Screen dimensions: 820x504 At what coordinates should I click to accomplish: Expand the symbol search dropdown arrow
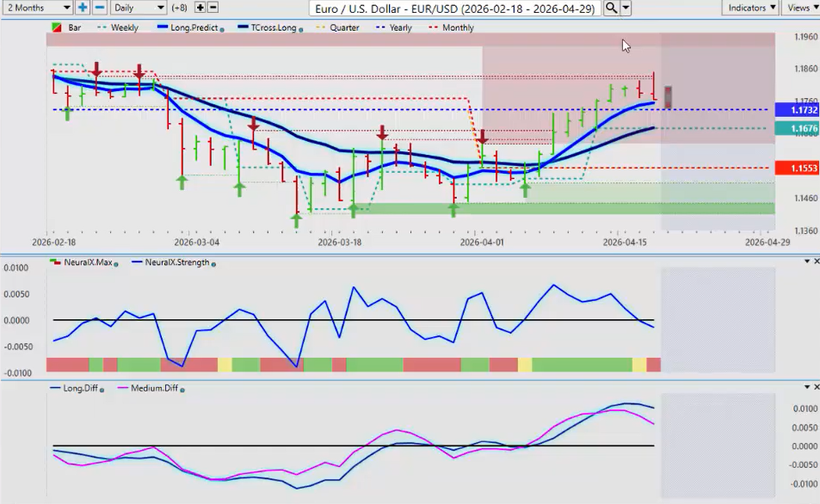coord(626,8)
